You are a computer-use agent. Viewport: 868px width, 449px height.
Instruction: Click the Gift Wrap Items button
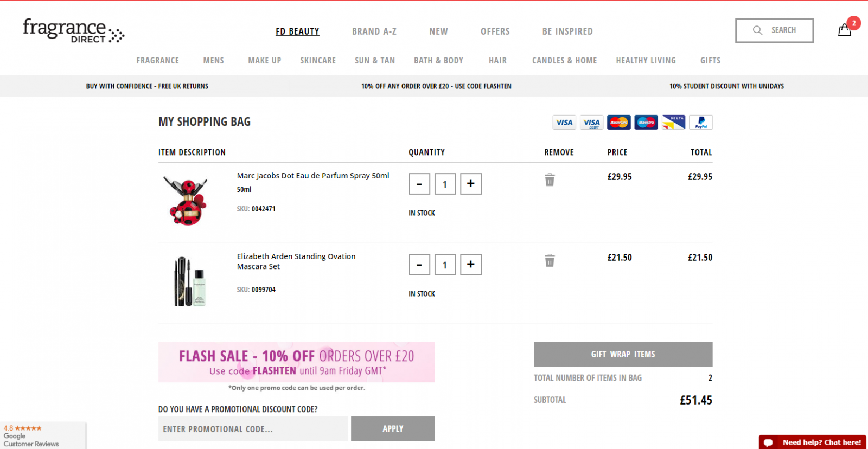(623, 354)
